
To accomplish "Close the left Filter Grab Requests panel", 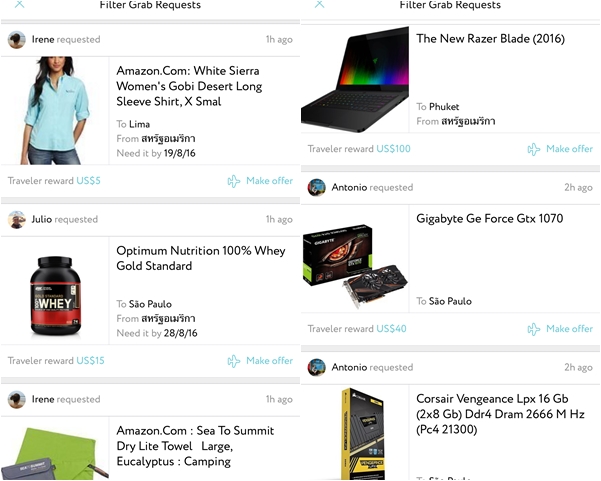I will (x=20, y=4).
